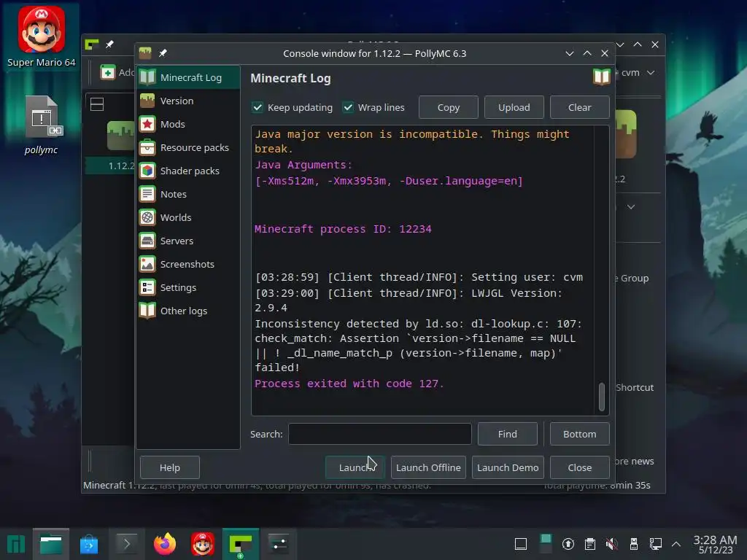The image size is (747, 560).
Task: Upload the Minecraft log
Action: tap(514, 107)
